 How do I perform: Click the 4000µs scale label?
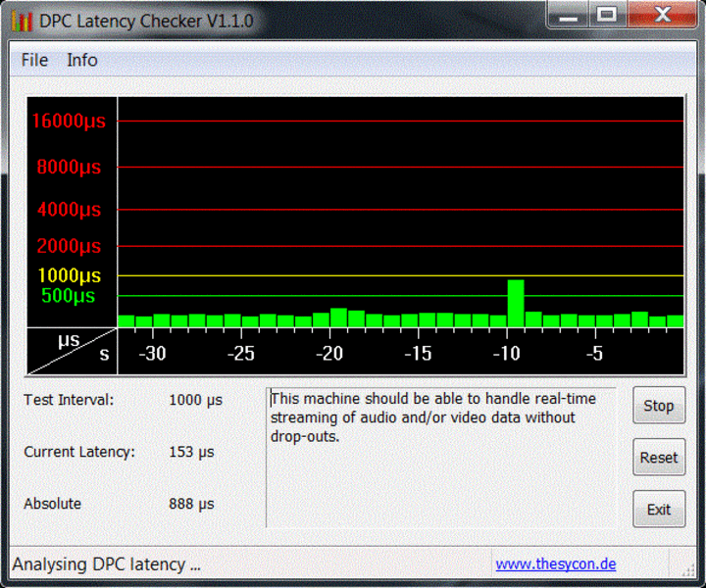coord(69,209)
